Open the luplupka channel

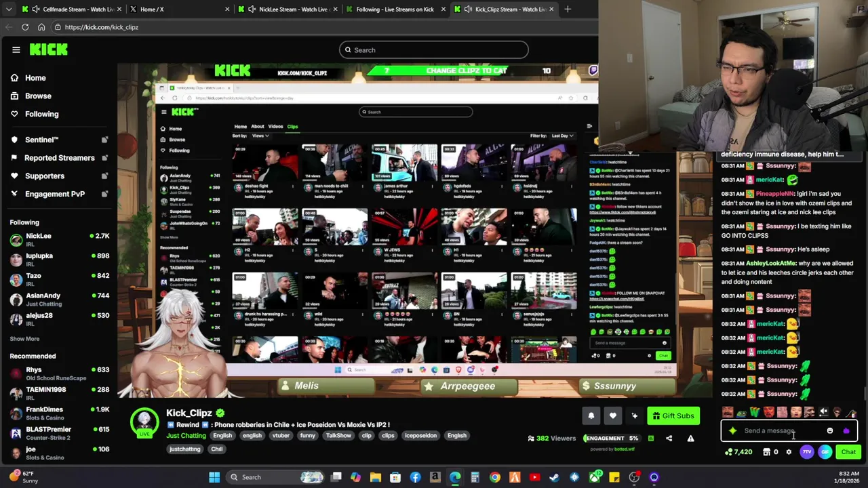tap(59, 260)
